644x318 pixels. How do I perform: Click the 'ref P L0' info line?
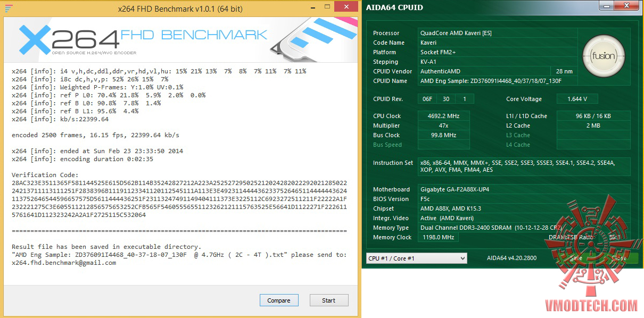(x=109, y=95)
